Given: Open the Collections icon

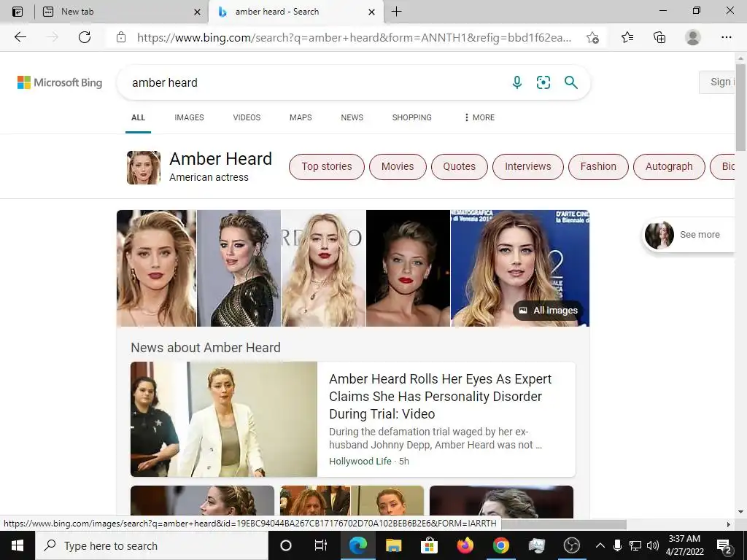Looking at the screenshot, I should (659, 37).
